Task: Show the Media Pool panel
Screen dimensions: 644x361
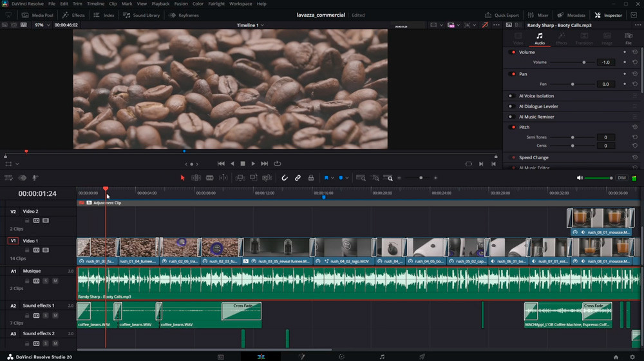Action: 38,15
